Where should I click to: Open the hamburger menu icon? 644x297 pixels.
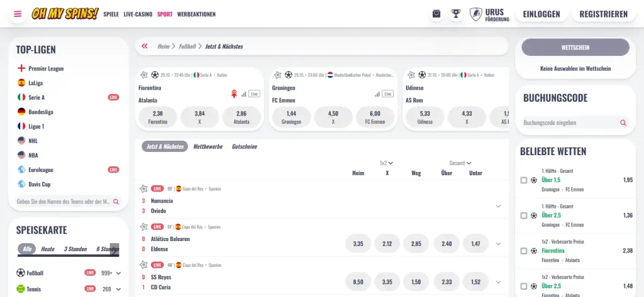click(x=17, y=14)
